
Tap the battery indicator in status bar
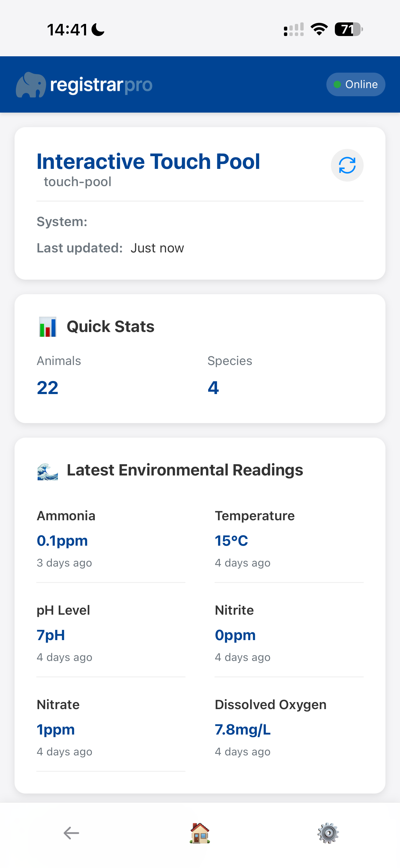click(348, 29)
